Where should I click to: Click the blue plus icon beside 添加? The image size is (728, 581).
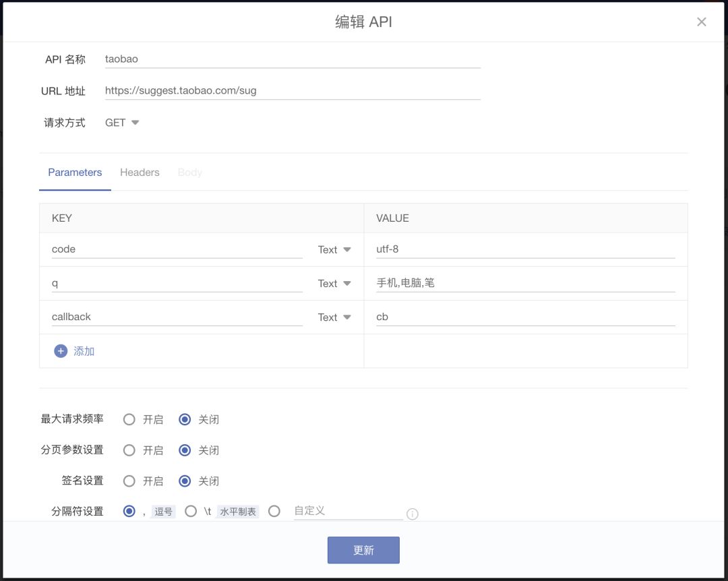pyautogui.click(x=61, y=351)
